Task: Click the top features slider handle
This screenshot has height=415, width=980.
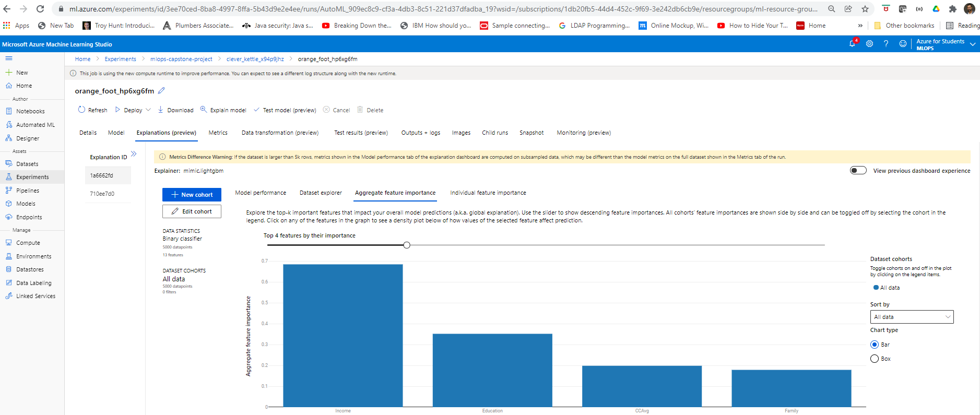Action: click(407, 245)
